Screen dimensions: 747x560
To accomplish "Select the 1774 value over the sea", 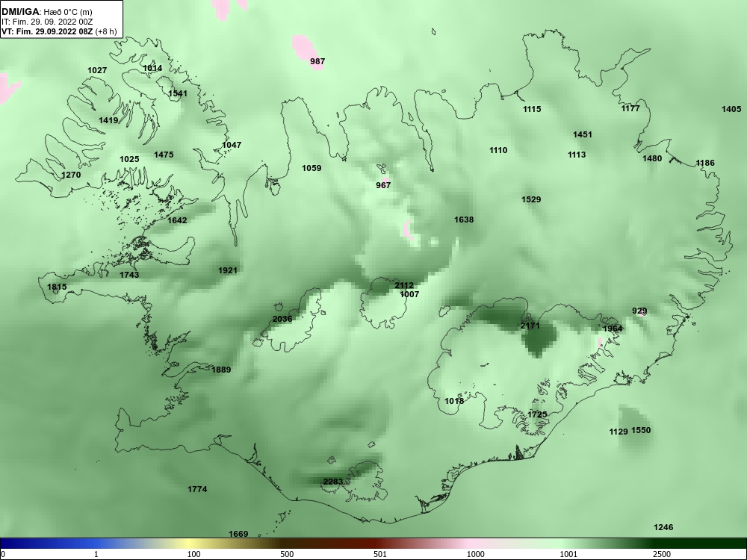I will pyautogui.click(x=197, y=489).
